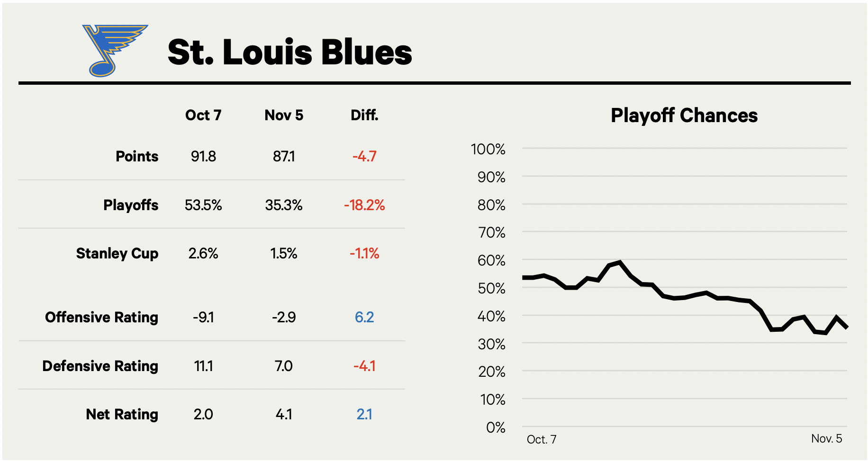Viewport: 868px width, 461px height.
Task: Click the 91.8 points value
Action: (x=203, y=156)
